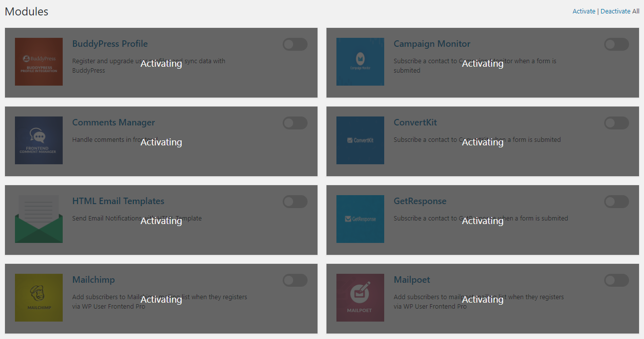Toggle the BuddyPress Profile module switch
The width and height of the screenshot is (644, 339).
[295, 44]
